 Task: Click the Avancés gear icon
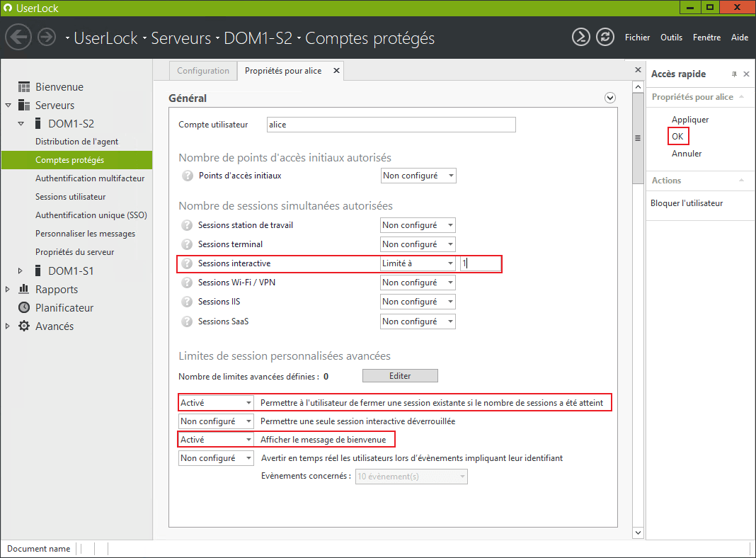pos(24,326)
